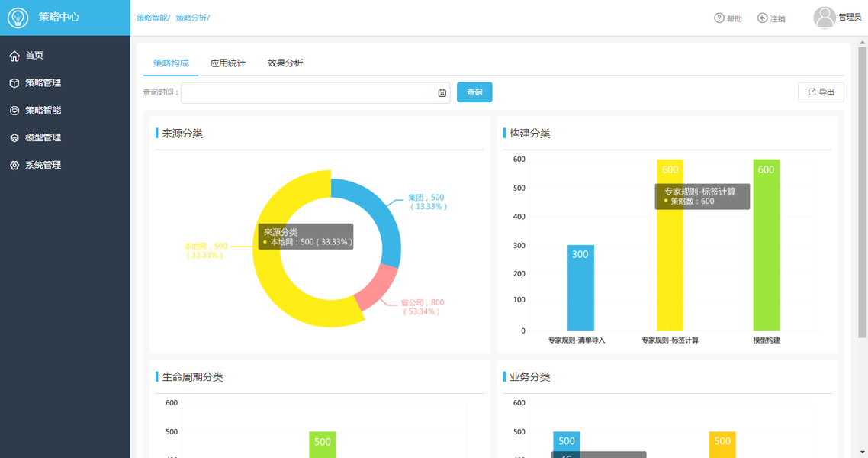Click the green 600 bar for 模型构建

pos(766,245)
